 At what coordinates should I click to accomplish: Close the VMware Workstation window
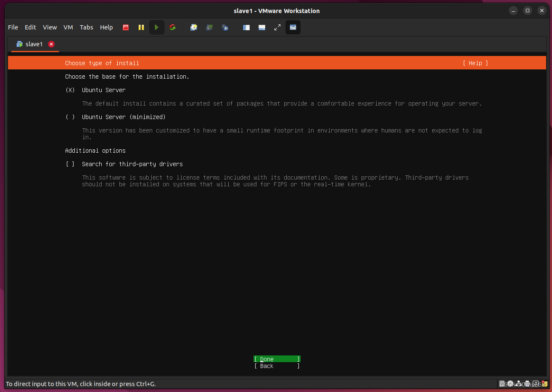(x=542, y=11)
